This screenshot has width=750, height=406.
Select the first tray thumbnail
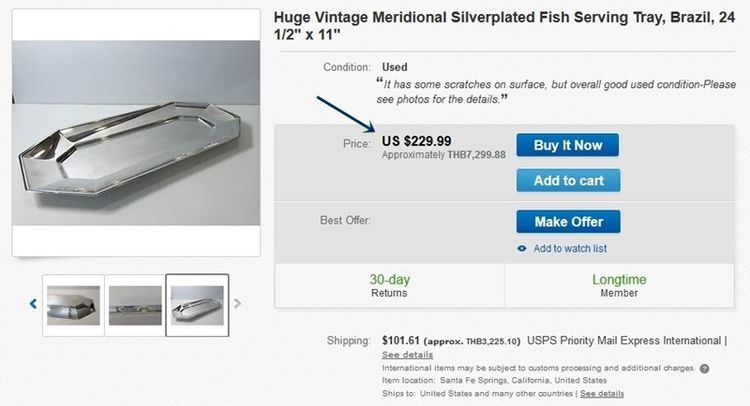coord(72,305)
